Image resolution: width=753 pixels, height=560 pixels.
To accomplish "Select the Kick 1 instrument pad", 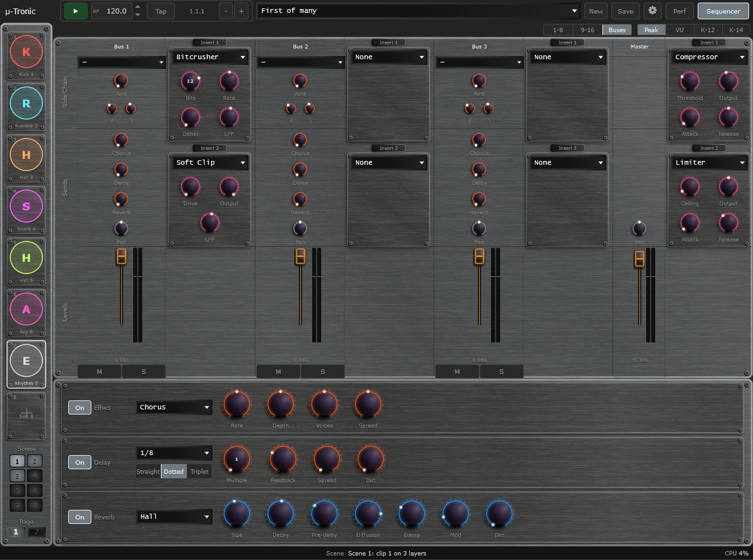I will pyautogui.click(x=26, y=52).
